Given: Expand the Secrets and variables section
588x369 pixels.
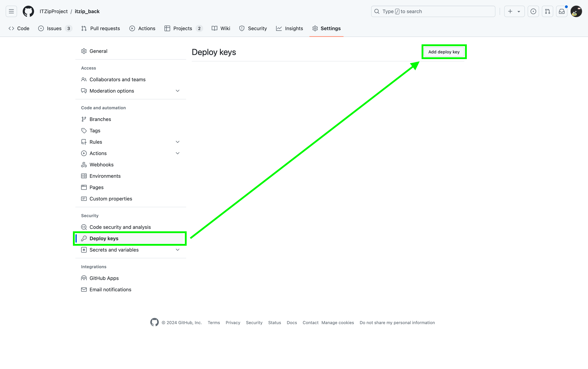Looking at the screenshot, I should [x=177, y=250].
